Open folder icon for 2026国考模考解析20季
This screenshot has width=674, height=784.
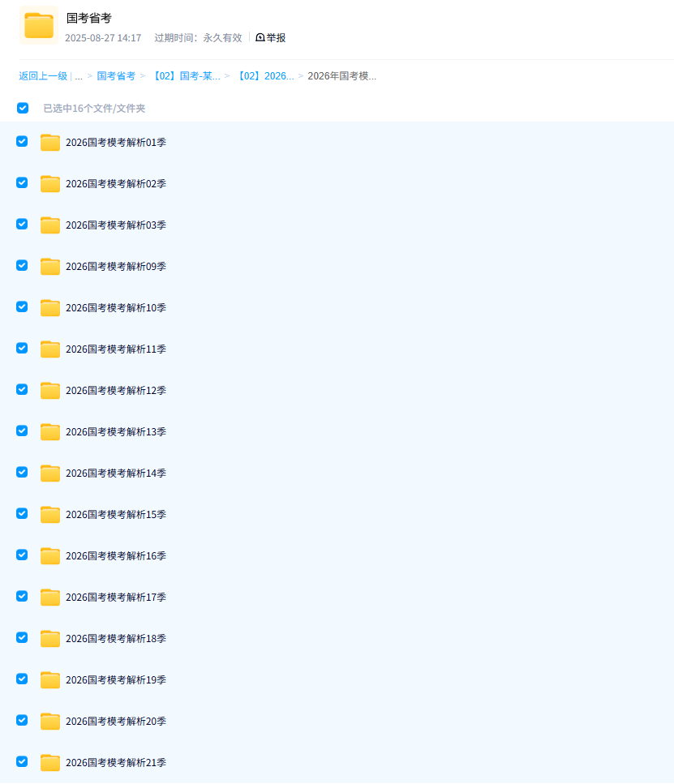(50, 721)
